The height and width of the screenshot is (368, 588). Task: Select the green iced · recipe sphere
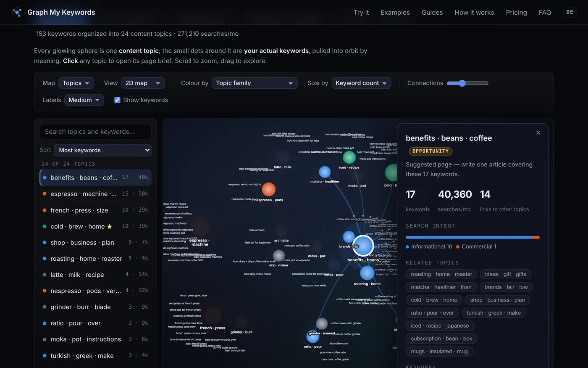coord(349,157)
